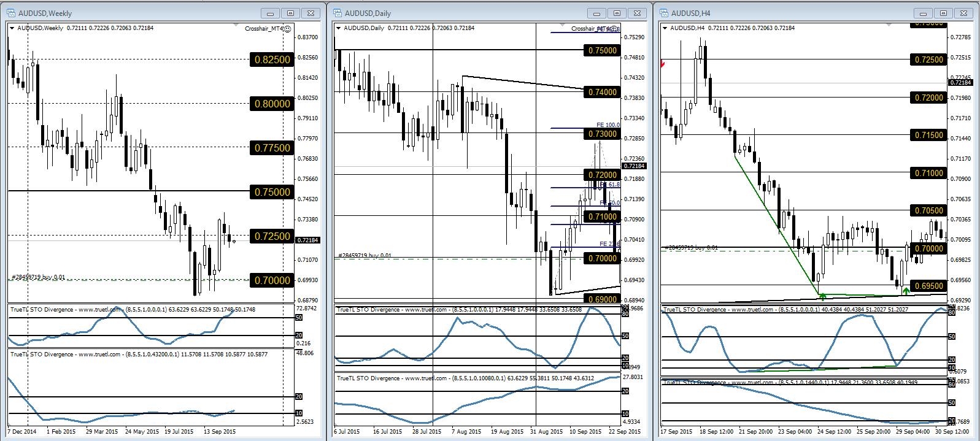Screen dimensions: 980x441
Task: Click the AUDUSD,Weekly window chart icon
Action: pyautogui.click(x=11, y=13)
